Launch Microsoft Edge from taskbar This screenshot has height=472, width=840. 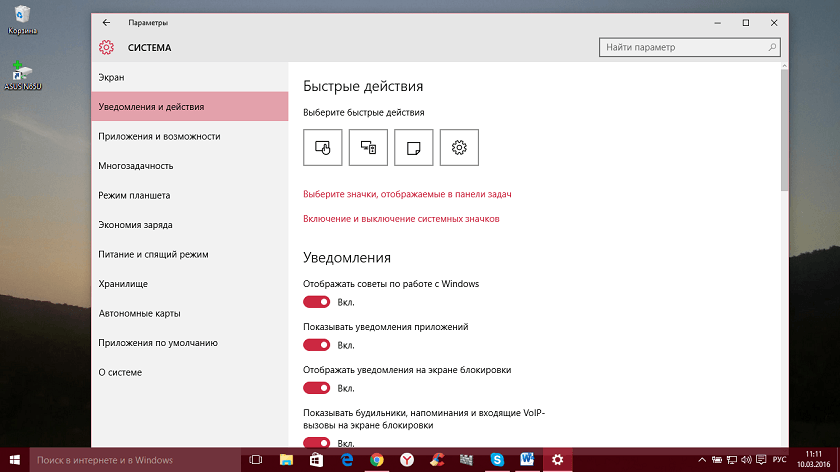click(x=347, y=460)
